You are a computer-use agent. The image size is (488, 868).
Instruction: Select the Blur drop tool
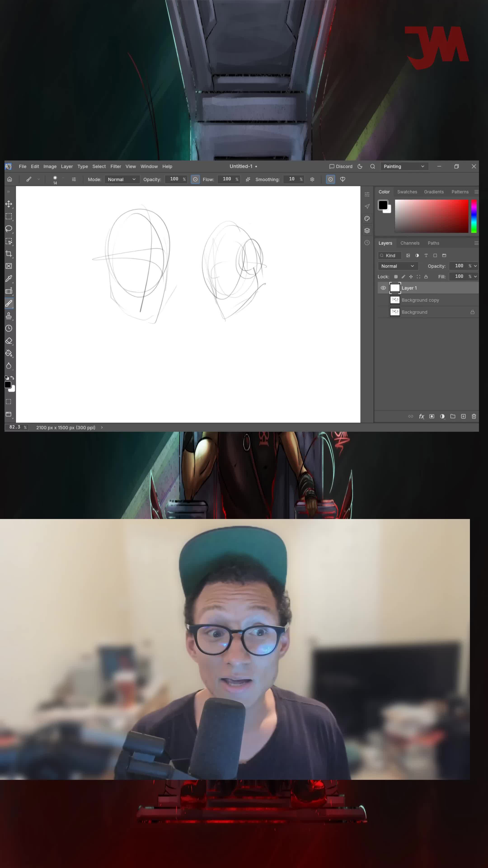coord(9,366)
